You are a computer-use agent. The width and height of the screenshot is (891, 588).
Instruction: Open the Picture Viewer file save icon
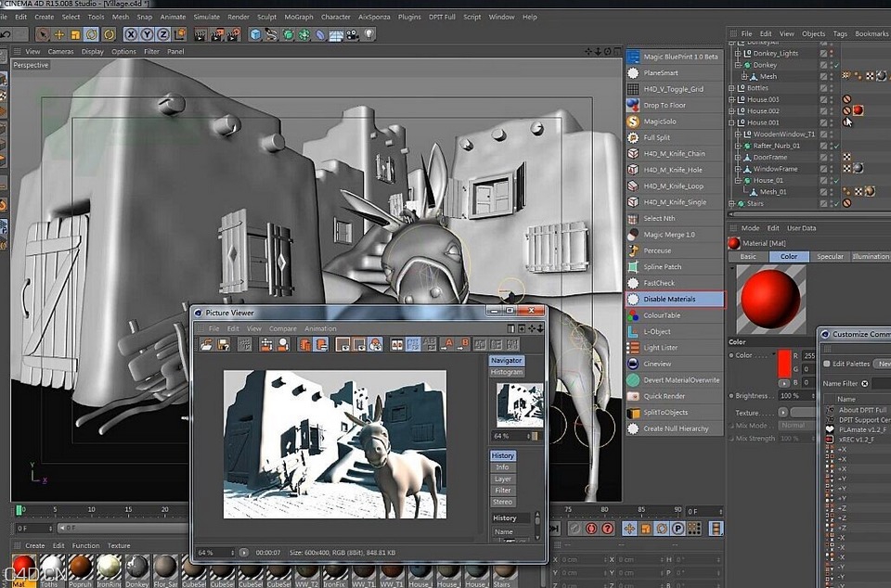click(223, 344)
